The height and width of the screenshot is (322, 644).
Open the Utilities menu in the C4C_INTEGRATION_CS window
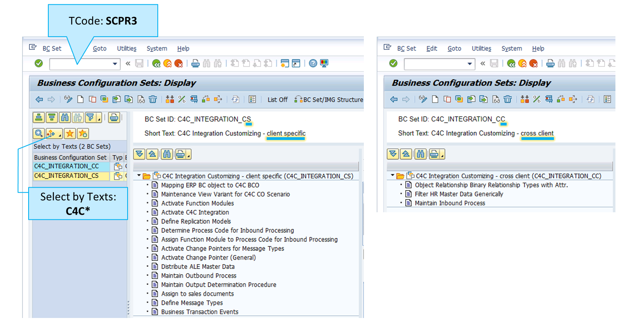(127, 48)
